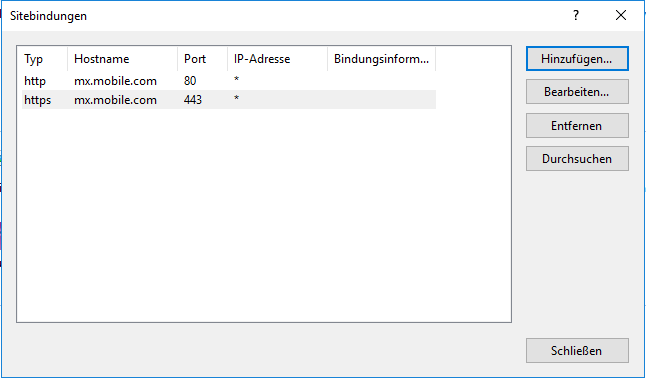Sort by the Typ column header

(43, 59)
